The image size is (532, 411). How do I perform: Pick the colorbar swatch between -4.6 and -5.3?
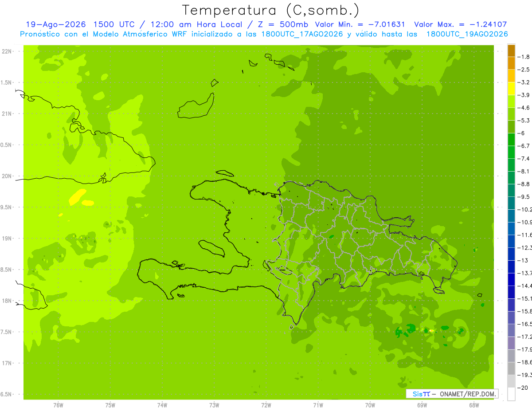click(x=511, y=114)
